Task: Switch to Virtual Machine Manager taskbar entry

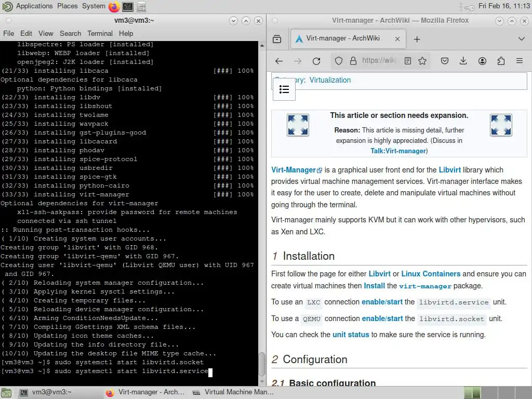Action: 233,392
